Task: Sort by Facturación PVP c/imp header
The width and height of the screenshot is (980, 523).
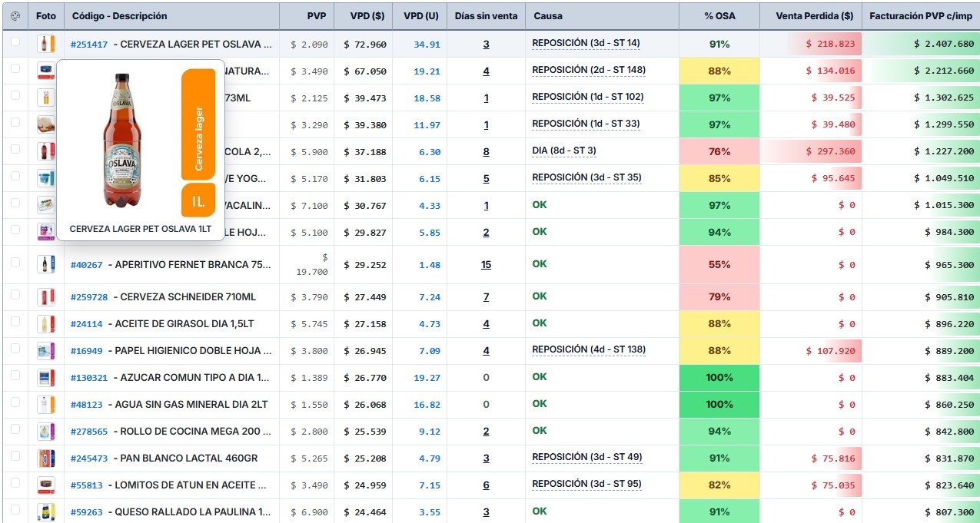Action: pos(922,16)
